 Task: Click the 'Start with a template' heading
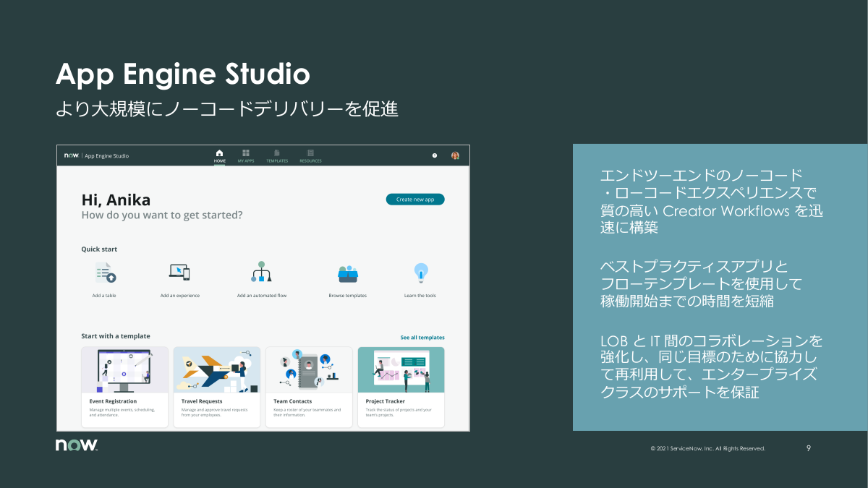pyautogui.click(x=116, y=336)
